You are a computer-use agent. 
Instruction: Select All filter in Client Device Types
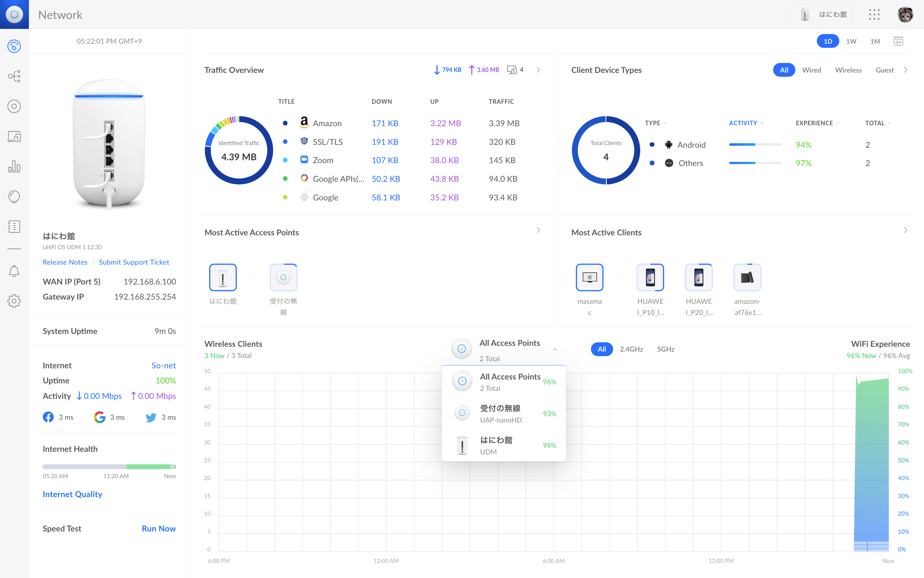[x=784, y=70]
